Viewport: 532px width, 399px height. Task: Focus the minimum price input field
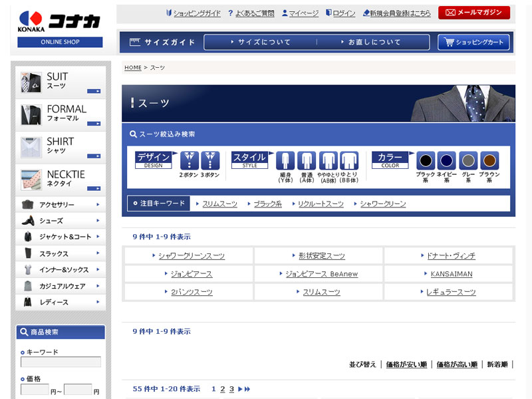click(35, 390)
